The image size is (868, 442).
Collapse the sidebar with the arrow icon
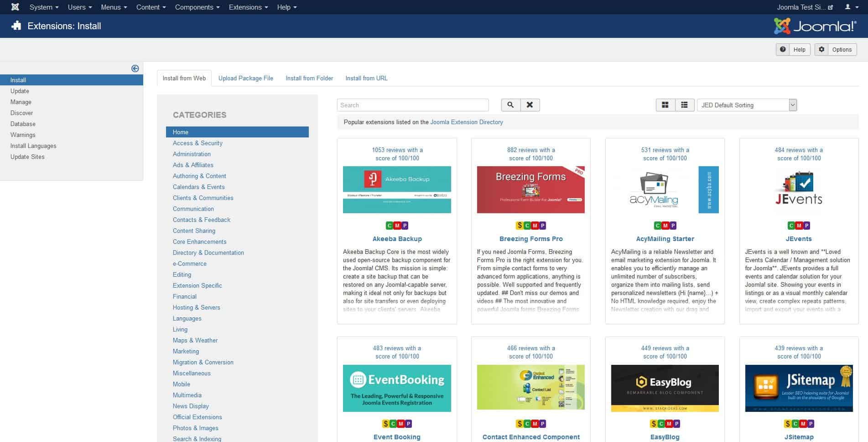(135, 68)
